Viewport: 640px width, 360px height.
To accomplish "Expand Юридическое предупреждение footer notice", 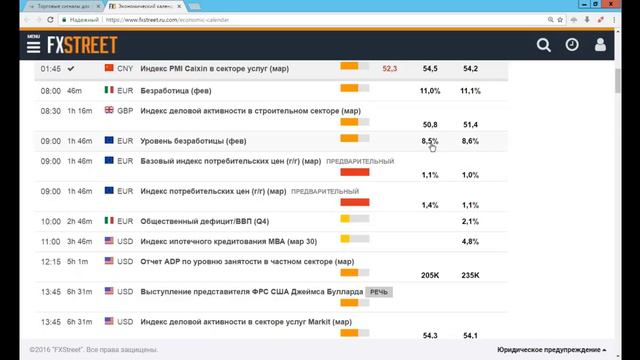I will (x=551, y=350).
